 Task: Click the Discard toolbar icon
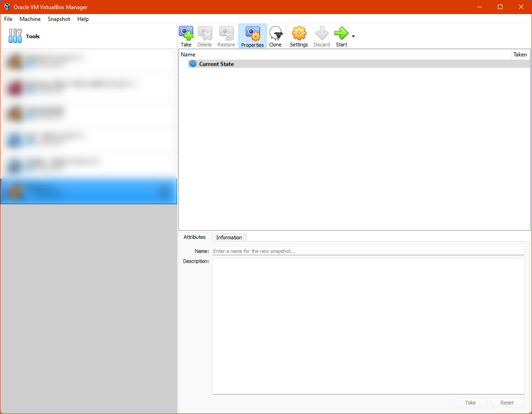coord(321,36)
